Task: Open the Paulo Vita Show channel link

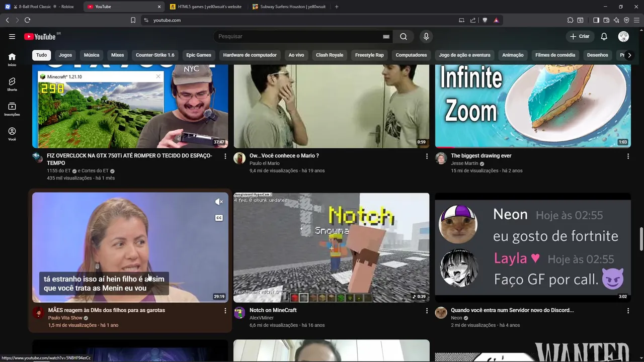Action: pos(65,318)
